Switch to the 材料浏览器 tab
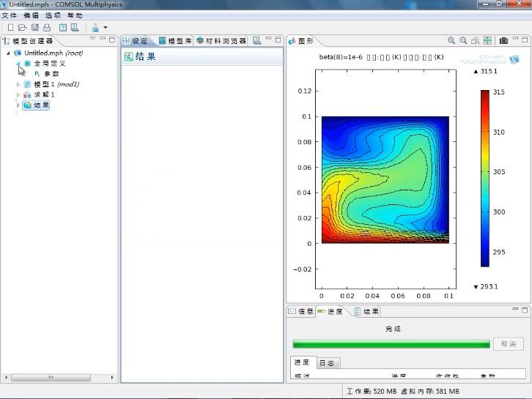This screenshot has height=399, width=532. (221, 41)
